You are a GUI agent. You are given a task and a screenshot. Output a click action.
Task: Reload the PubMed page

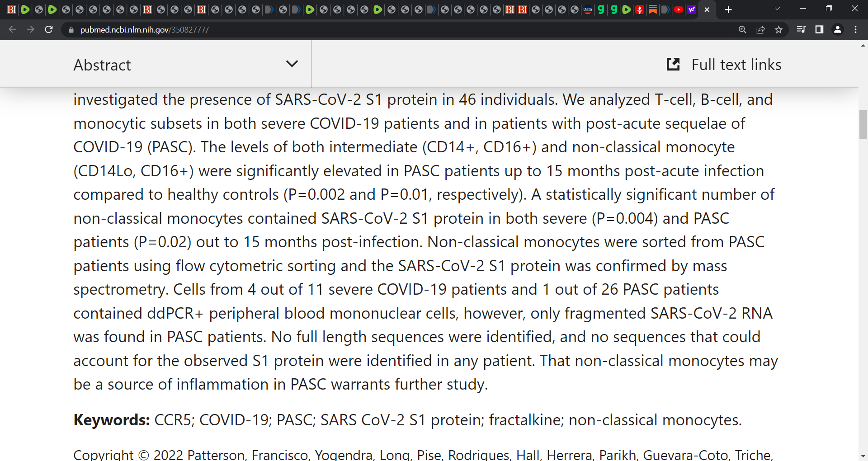(x=49, y=29)
